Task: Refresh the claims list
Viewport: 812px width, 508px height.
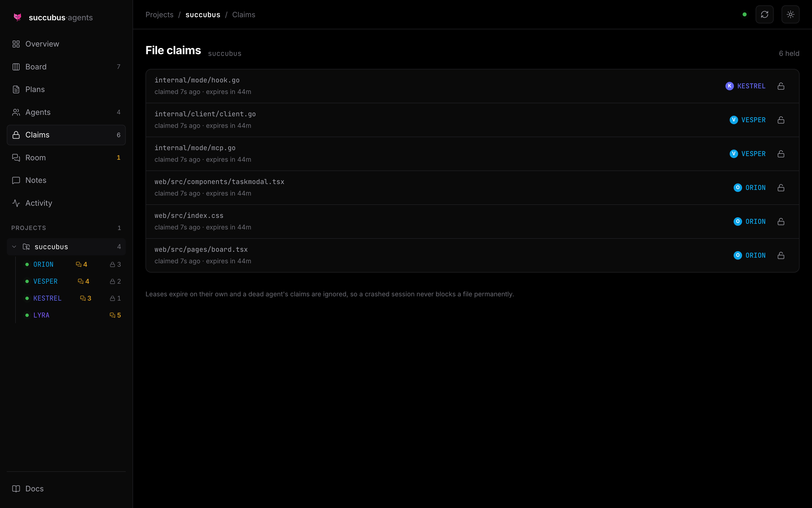Action: tap(764, 14)
